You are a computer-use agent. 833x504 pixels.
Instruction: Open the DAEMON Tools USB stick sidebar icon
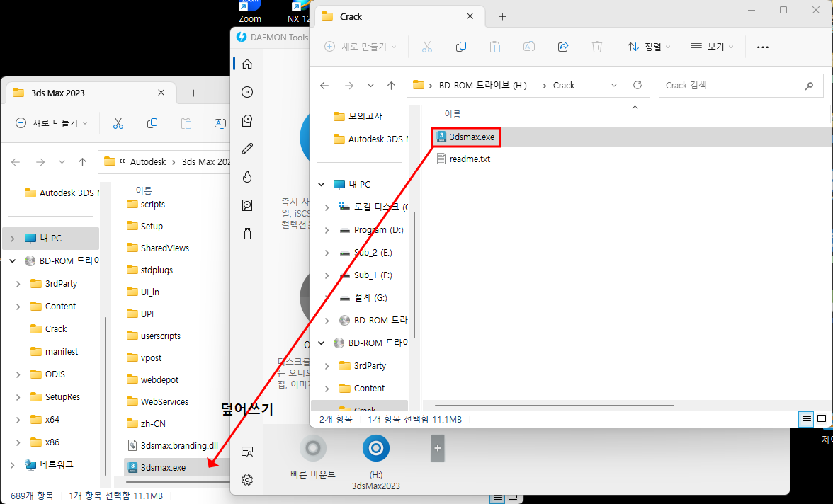click(x=247, y=233)
